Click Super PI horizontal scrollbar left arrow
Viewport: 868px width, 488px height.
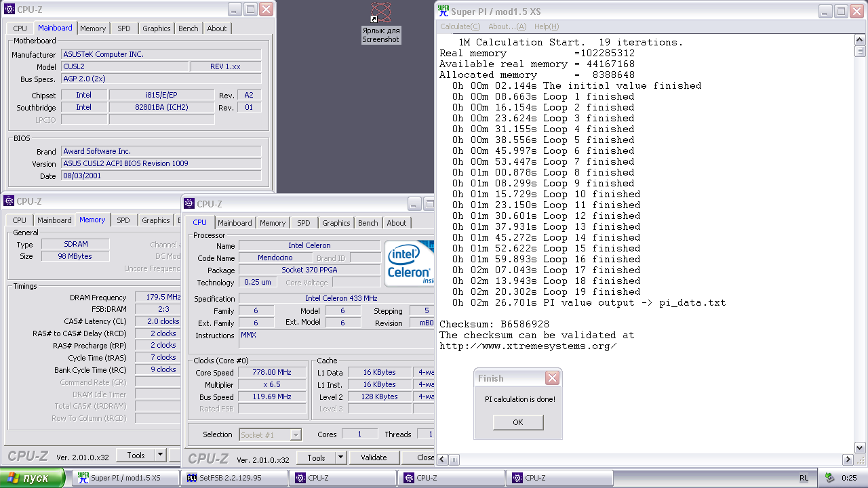pos(443,460)
